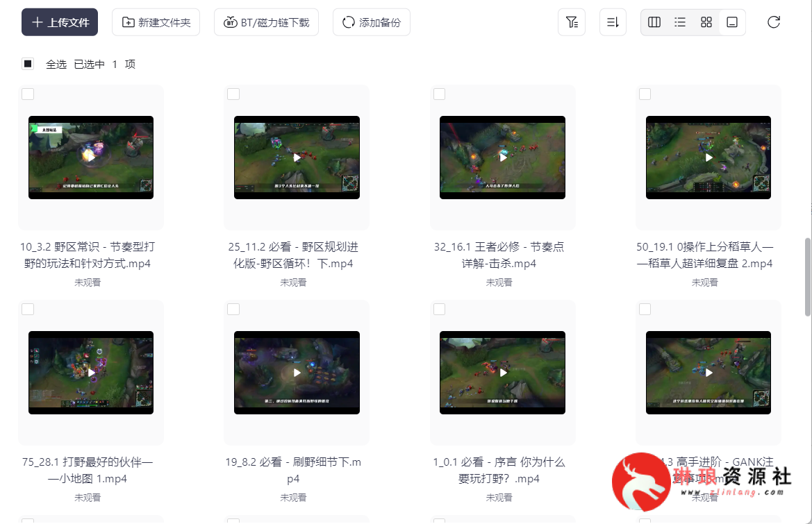Check the box for 75_28.1 video
812x524 pixels.
pos(28,309)
